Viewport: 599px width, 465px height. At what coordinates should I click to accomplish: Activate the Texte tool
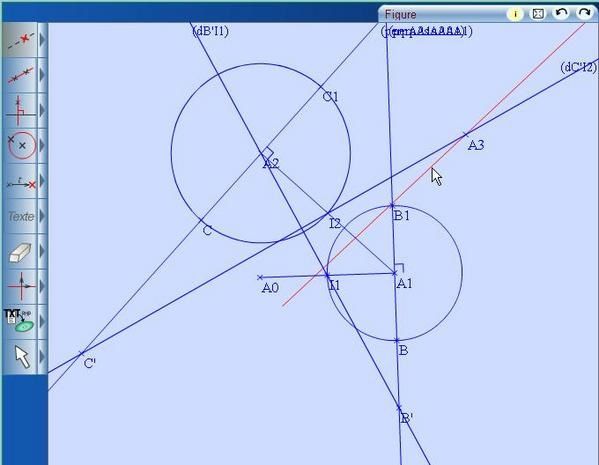[x=21, y=216]
